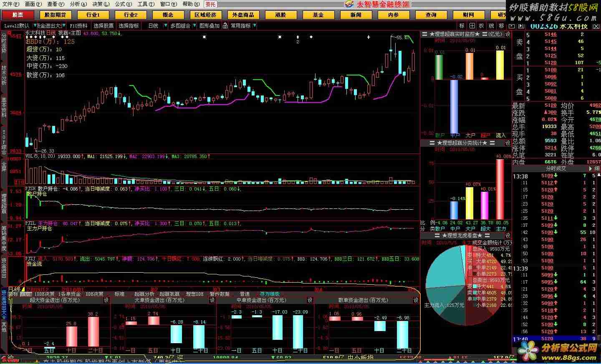Click the 委托 trading button

210,4
